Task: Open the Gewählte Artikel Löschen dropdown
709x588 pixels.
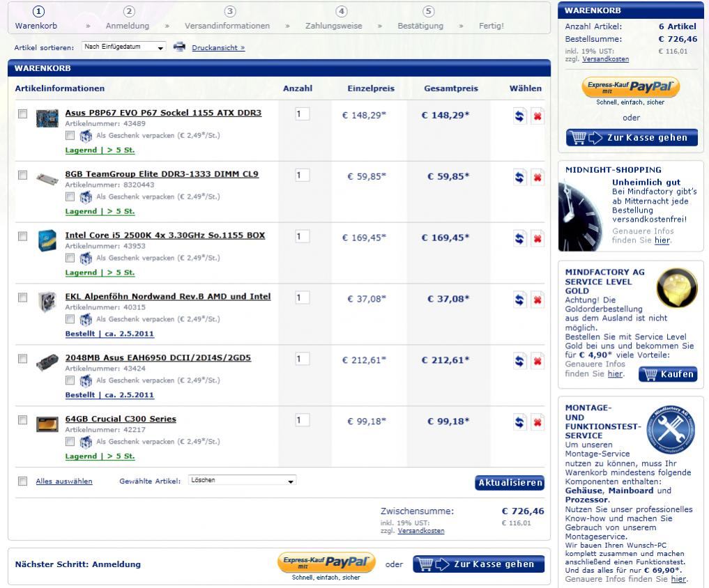Action: point(242,480)
